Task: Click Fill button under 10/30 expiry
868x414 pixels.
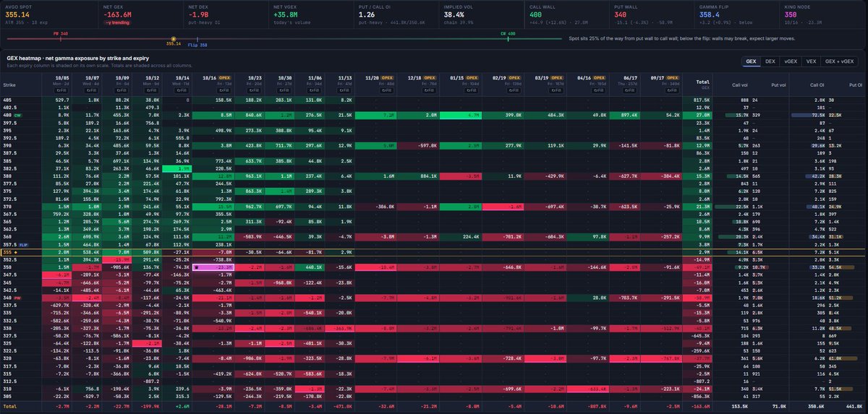Action: (284, 90)
